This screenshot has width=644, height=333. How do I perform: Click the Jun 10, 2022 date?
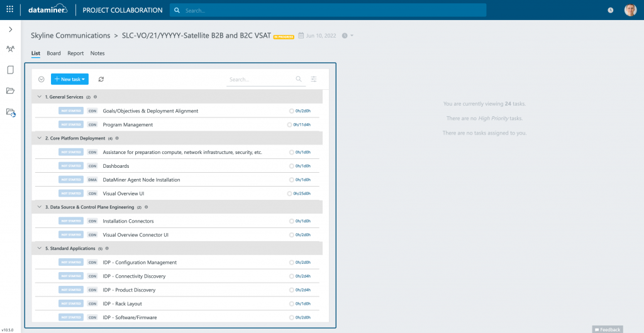point(321,36)
